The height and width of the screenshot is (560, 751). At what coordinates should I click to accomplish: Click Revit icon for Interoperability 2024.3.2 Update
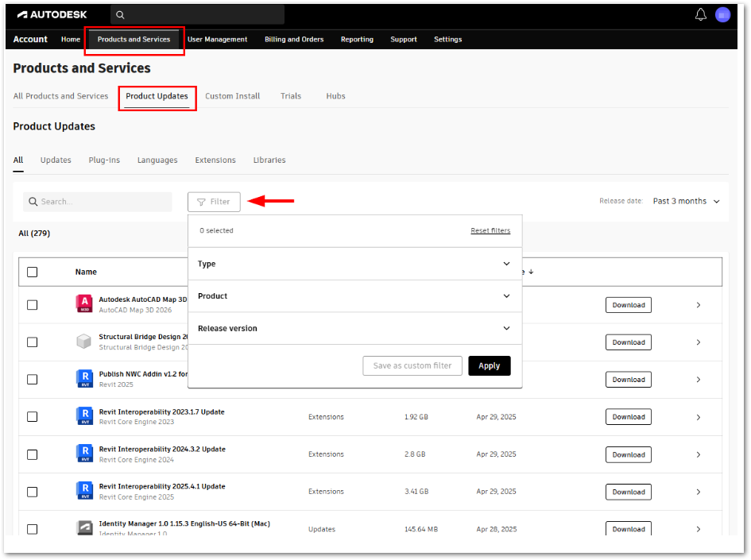[x=84, y=454]
